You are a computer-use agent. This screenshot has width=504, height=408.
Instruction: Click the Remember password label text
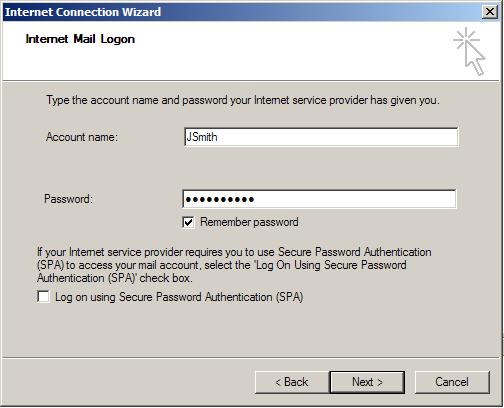(x=249, y=222)
